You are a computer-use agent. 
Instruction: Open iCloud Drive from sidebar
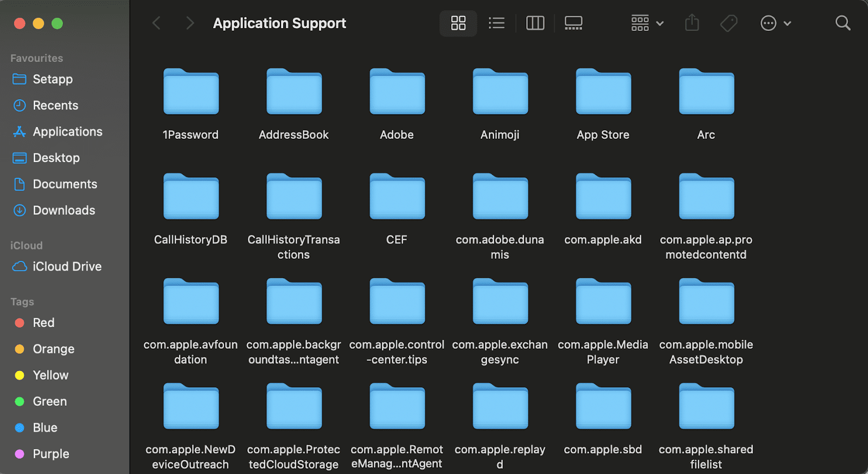pyautogui.click(x=67, y=267)
